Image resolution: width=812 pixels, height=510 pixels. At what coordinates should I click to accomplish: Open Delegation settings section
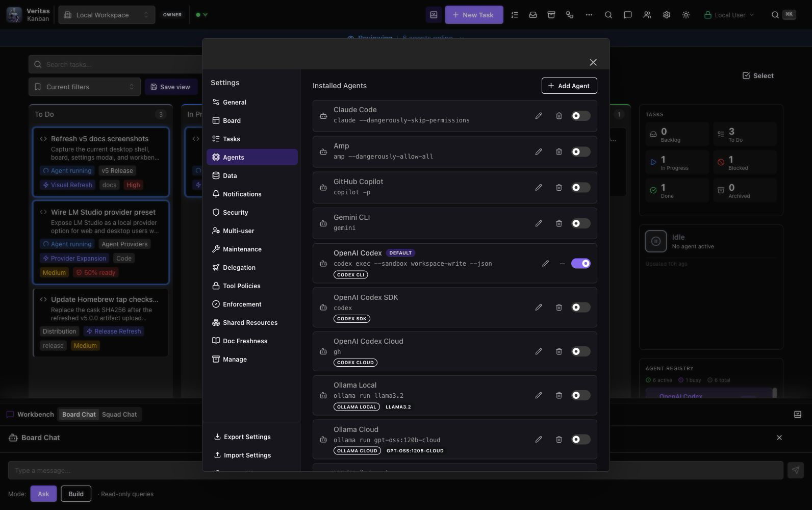click(252, 267)
